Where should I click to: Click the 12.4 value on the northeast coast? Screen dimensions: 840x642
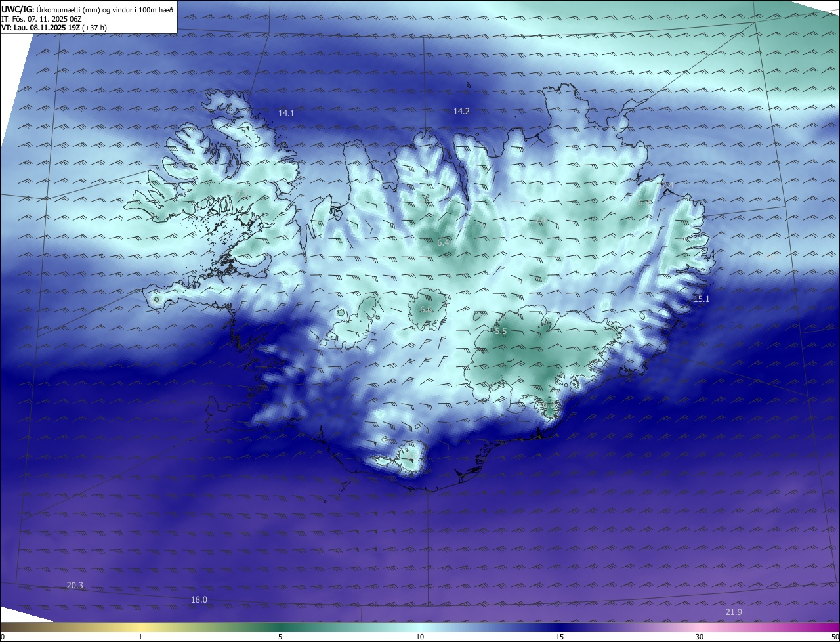tap(667, 186)
